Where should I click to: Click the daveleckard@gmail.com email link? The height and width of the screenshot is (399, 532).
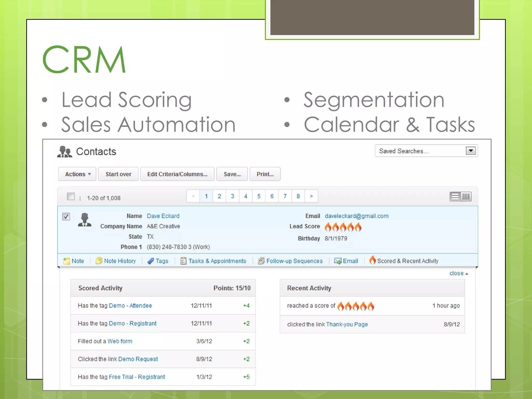point(357,216)
